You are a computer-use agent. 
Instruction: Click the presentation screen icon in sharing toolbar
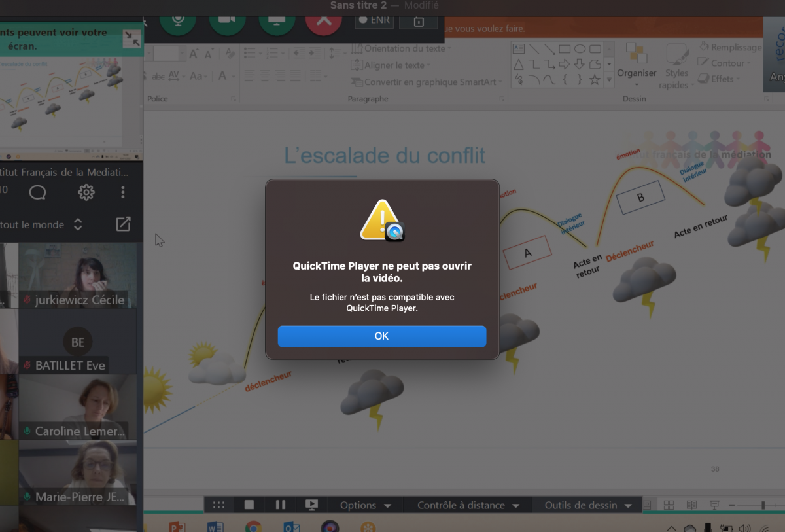[x=311, y=505]
